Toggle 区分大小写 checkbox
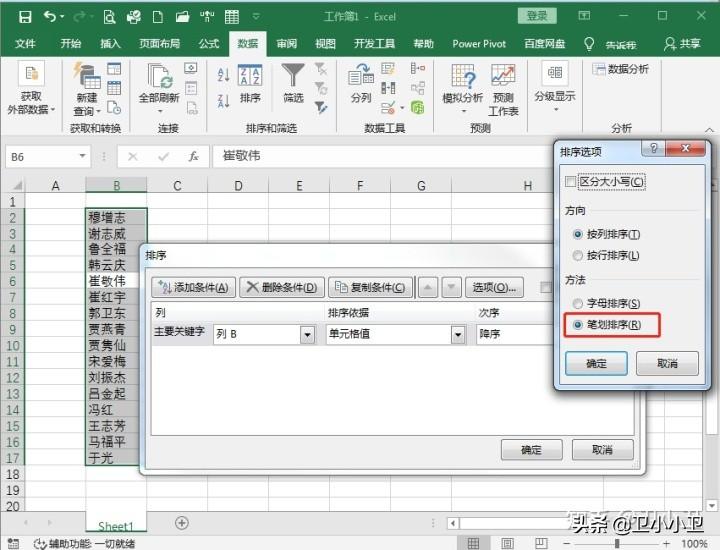 click(x=570, y=182)
